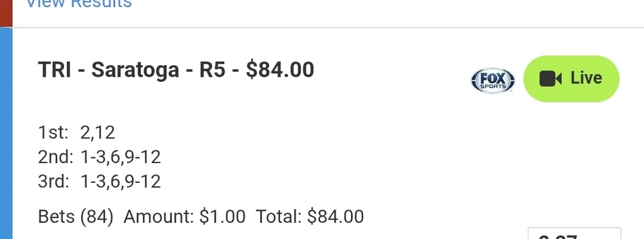Image resolution: width=644 pixels, height=239 pixels.
Task: Click the Saratoga track name
Action: click(135, 70)
